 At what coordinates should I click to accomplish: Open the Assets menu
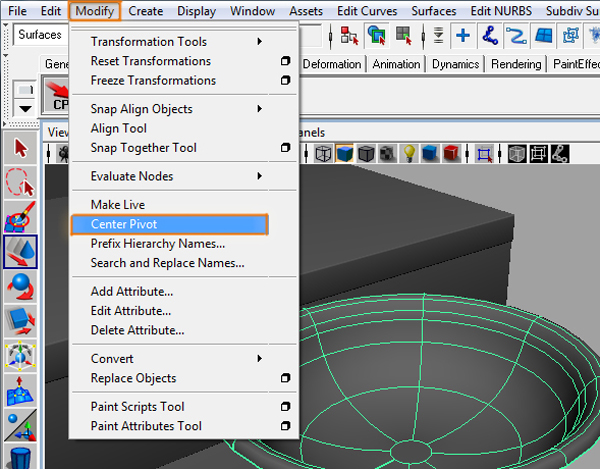click(x=306, y=11)
